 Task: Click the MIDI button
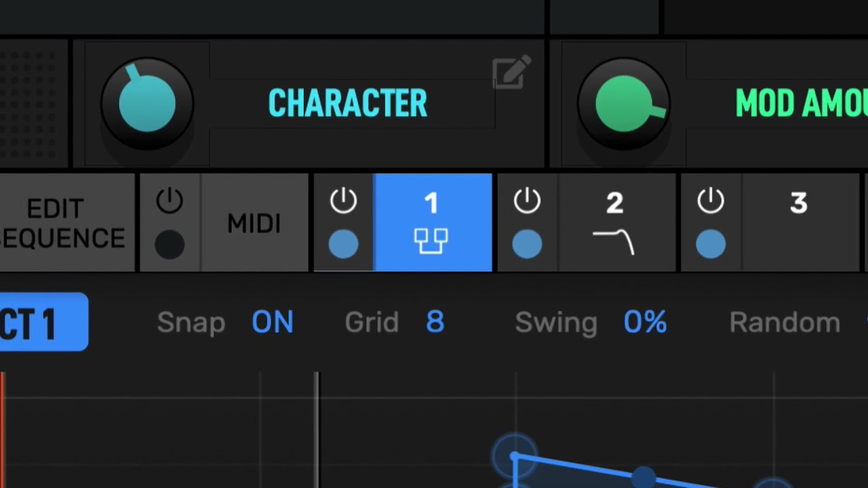(x=254, y=222)
